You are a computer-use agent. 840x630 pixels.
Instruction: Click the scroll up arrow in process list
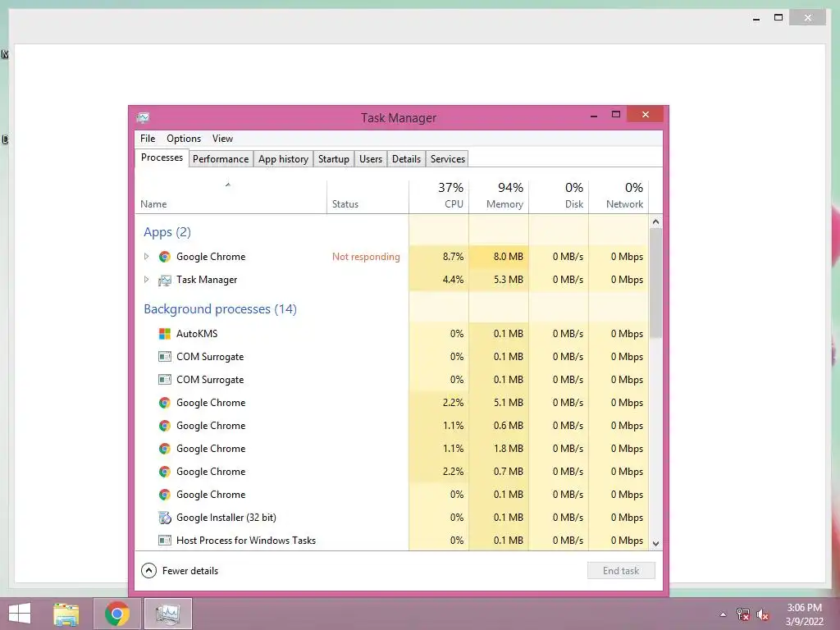point(655,221)
